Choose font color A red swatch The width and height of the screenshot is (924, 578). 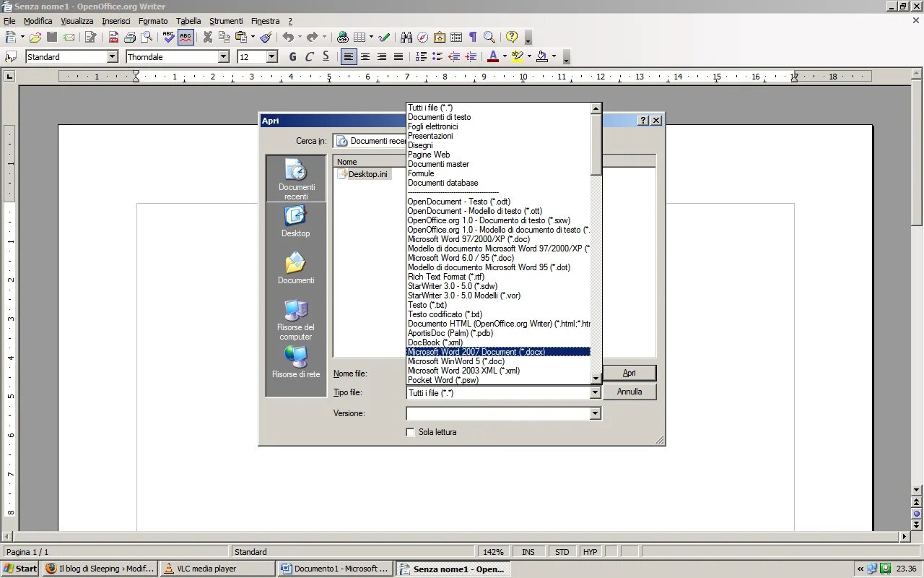(493, 56)
